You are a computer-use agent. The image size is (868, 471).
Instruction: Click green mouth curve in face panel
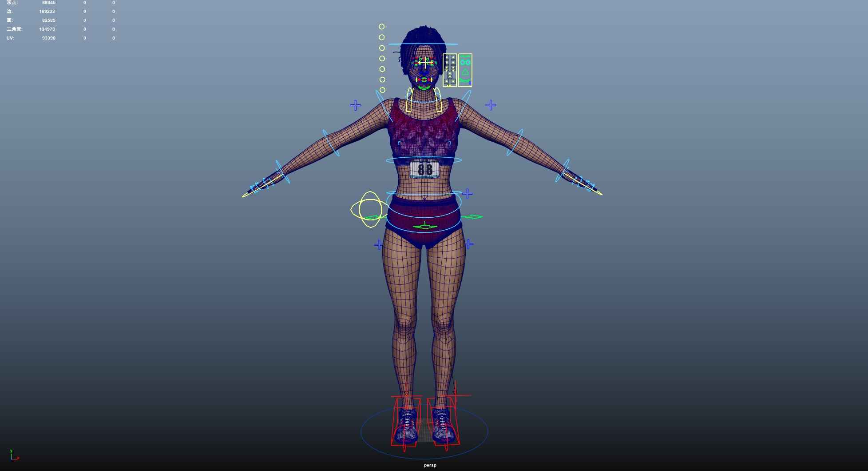(465, 80)
